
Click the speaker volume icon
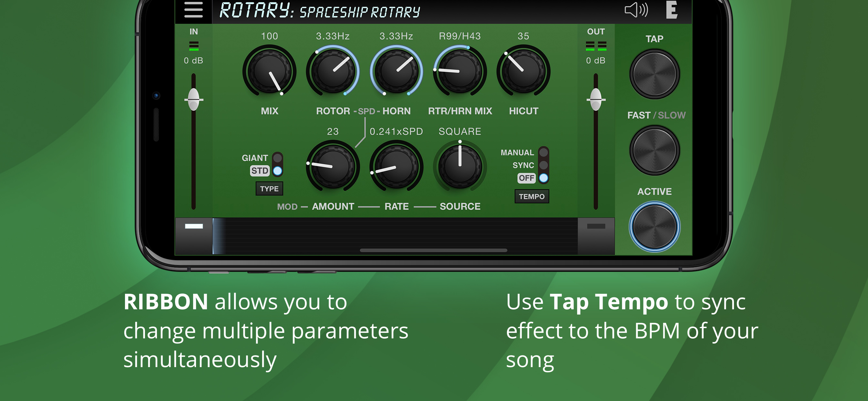[636, 10]
